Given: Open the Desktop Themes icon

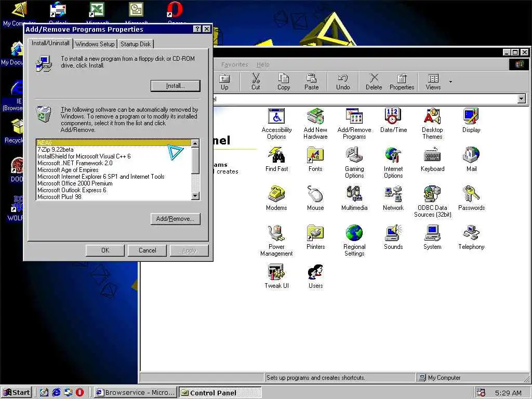Looking at the screenshot, I should pyautogui.click(x=432, y=124).
